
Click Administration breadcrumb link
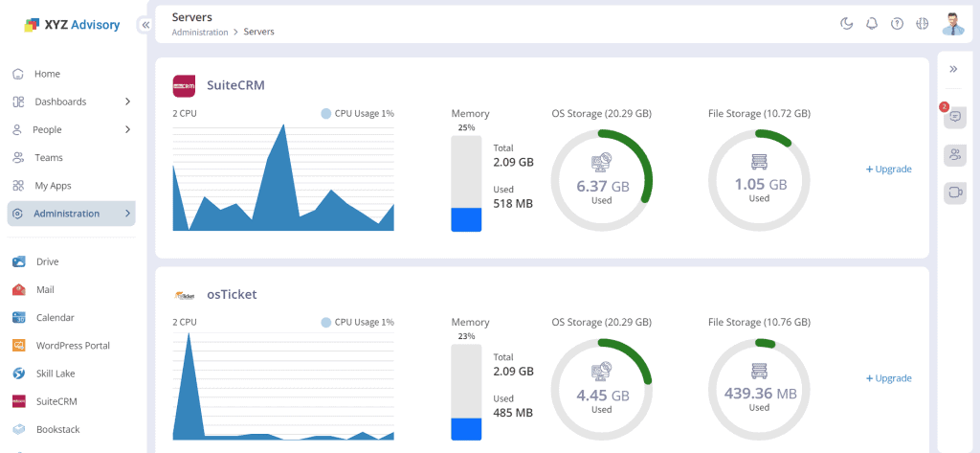click(200, 32)
